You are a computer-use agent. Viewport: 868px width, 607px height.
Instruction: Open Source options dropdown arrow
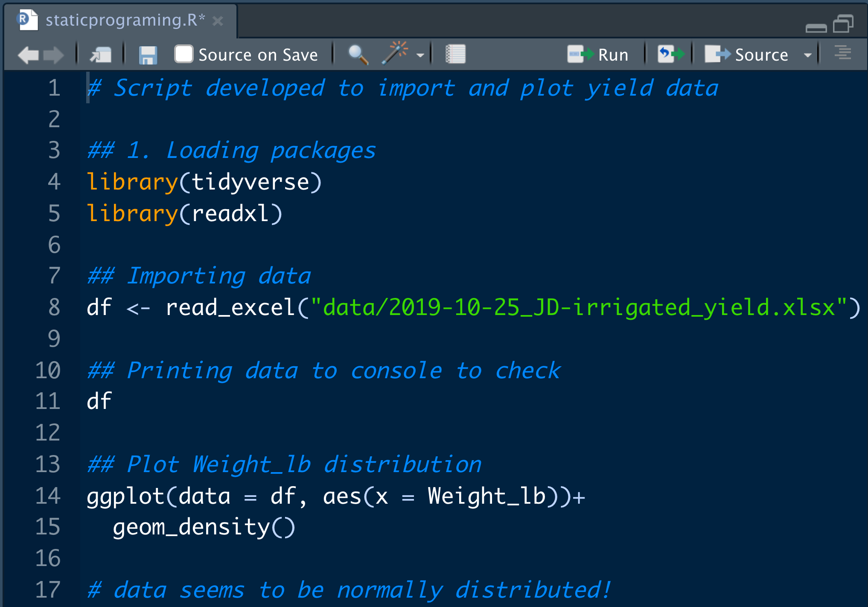[807, 55]
